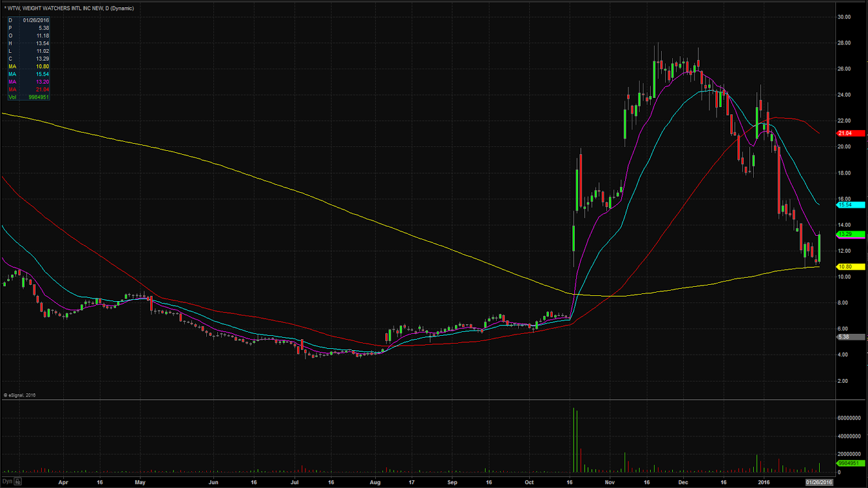This screenshot has height=488, width=868.
Task: Click the Dyn label in bottom-left corner
Action: pyautogui.click(x=7, y=482)
